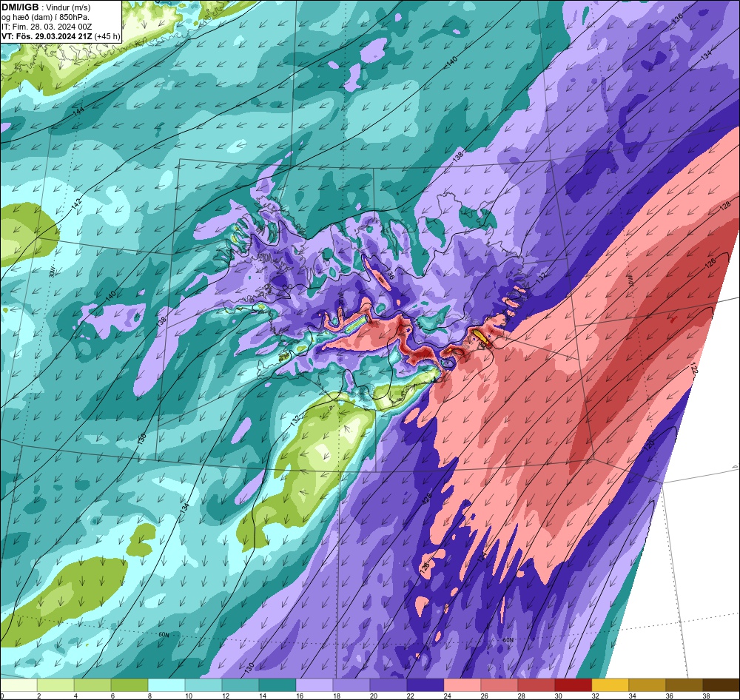Screen dimensions: 740x700
Task: Select the pale cyan 8–10 m/s swatch
Action: [x=166, y=685]
